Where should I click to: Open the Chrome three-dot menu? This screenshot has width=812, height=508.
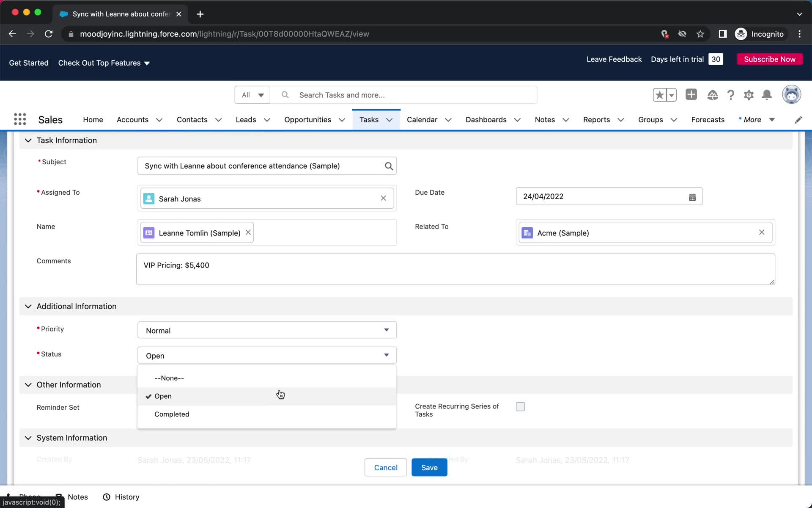click(799, 34)
